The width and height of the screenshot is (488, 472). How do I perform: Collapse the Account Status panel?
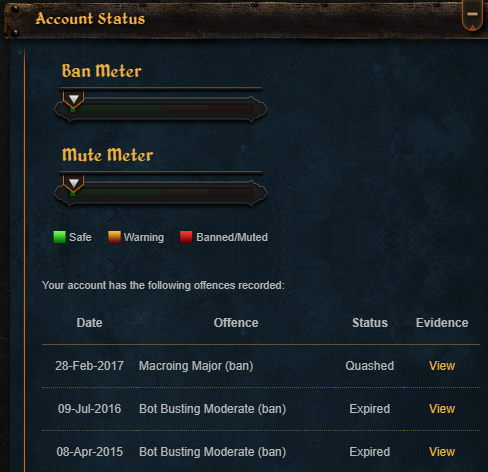tap(472, 15)
